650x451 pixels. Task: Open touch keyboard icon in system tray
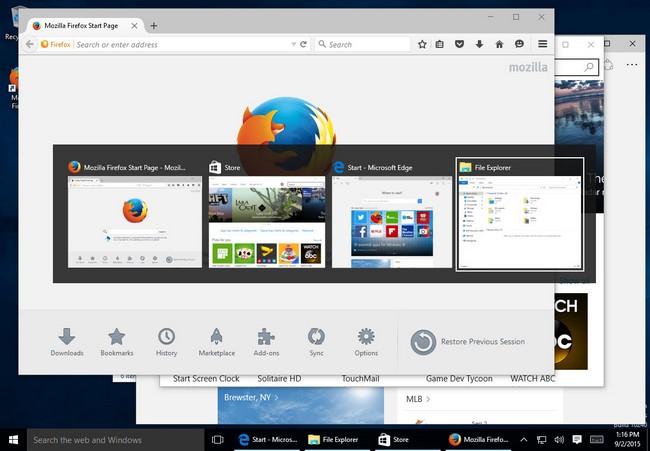pyautogui.click(x=597, y=440)
